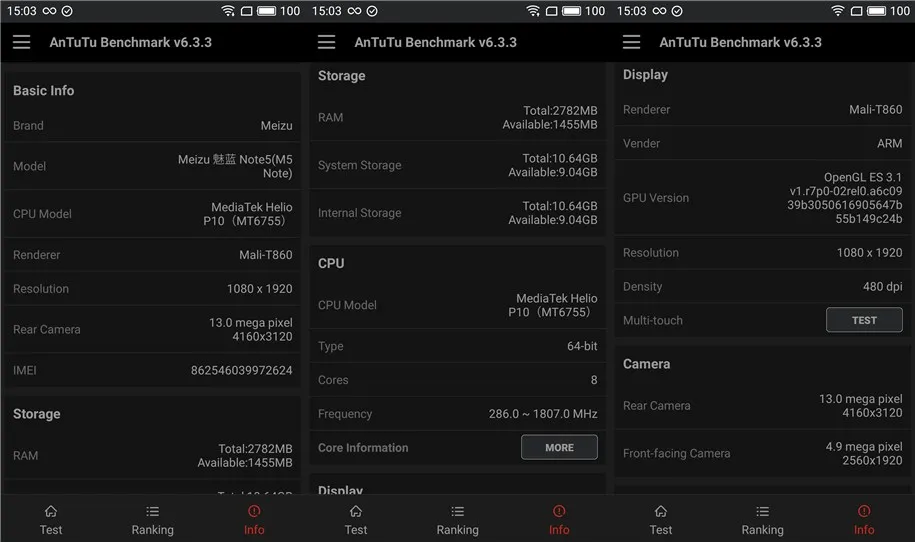This screenshot has width=915, height=542.
Task: Click MORE button for Core Information
Action: point(559,447)
